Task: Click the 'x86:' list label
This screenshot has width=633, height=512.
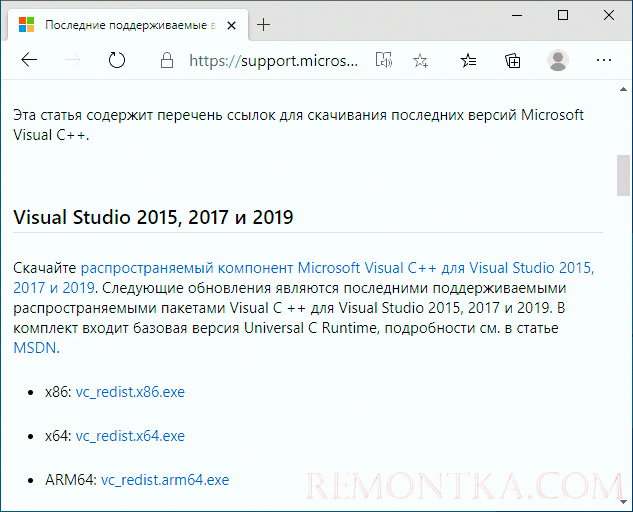Action: tap(59, 392)
